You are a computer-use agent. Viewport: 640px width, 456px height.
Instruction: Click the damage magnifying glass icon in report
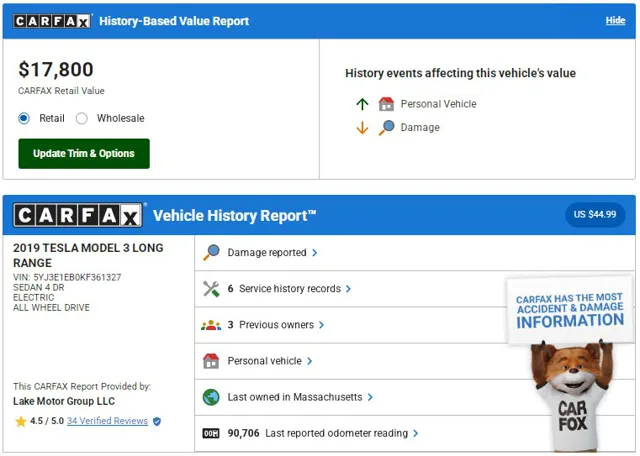coord(211,253)
